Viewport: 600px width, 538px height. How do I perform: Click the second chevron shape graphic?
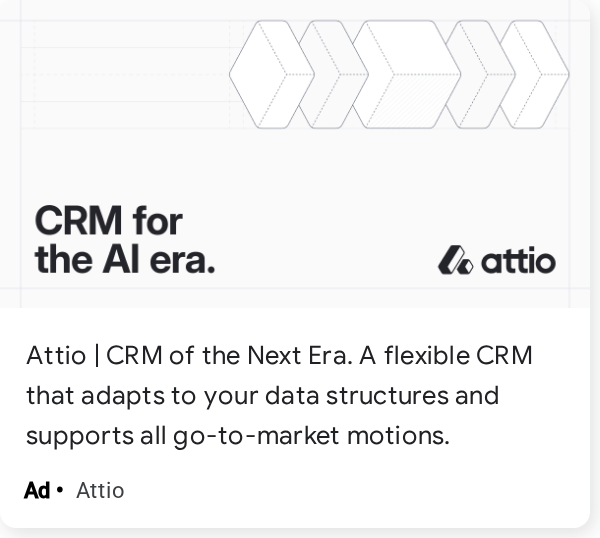[x=333, y=74]
